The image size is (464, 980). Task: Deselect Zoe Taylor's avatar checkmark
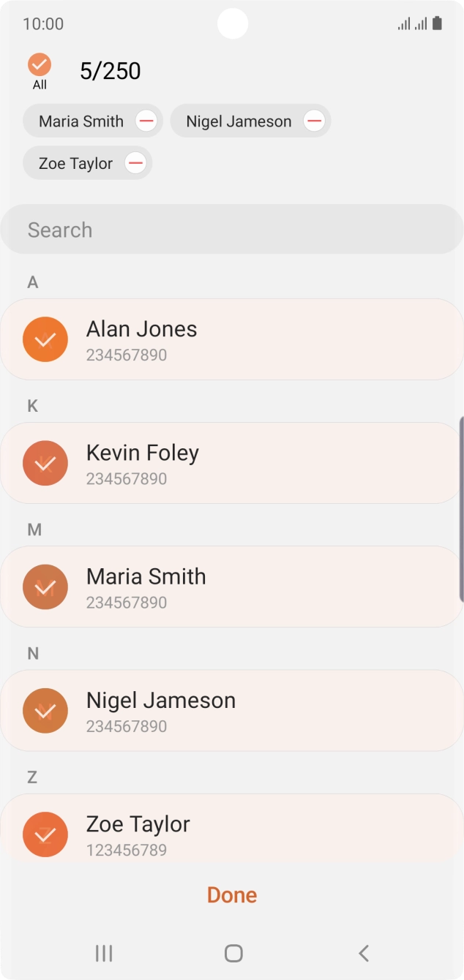(45, 834)
